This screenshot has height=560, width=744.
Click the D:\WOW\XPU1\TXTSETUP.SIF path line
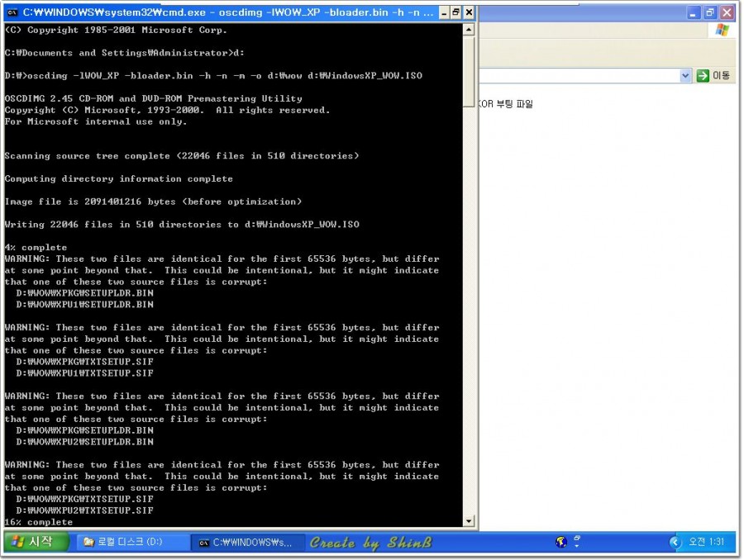[85, 373]
